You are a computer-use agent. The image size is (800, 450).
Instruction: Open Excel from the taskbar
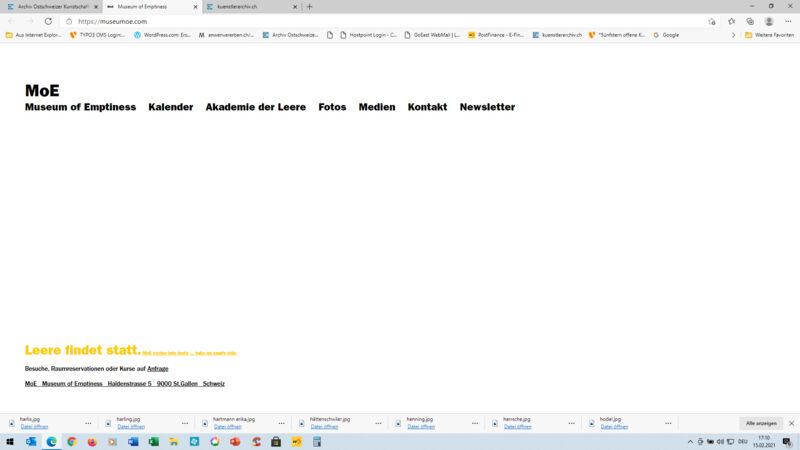(154, 442)
